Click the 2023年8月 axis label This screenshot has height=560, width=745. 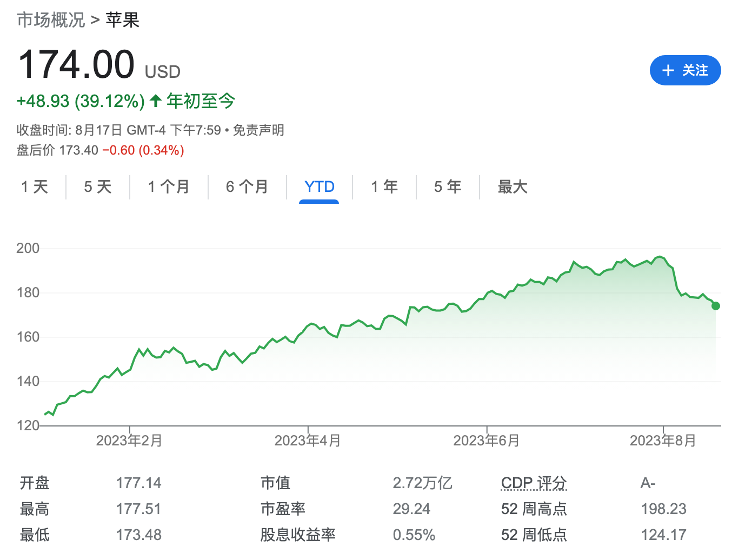click(x=663, y=441)
